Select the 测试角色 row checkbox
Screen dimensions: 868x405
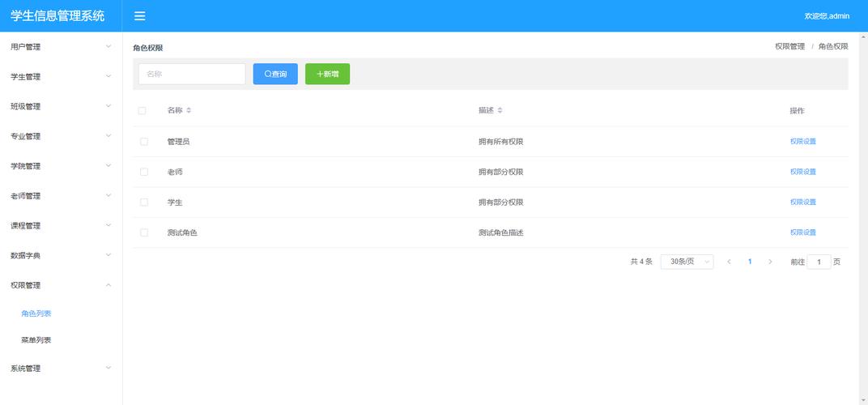coord(144,232)
